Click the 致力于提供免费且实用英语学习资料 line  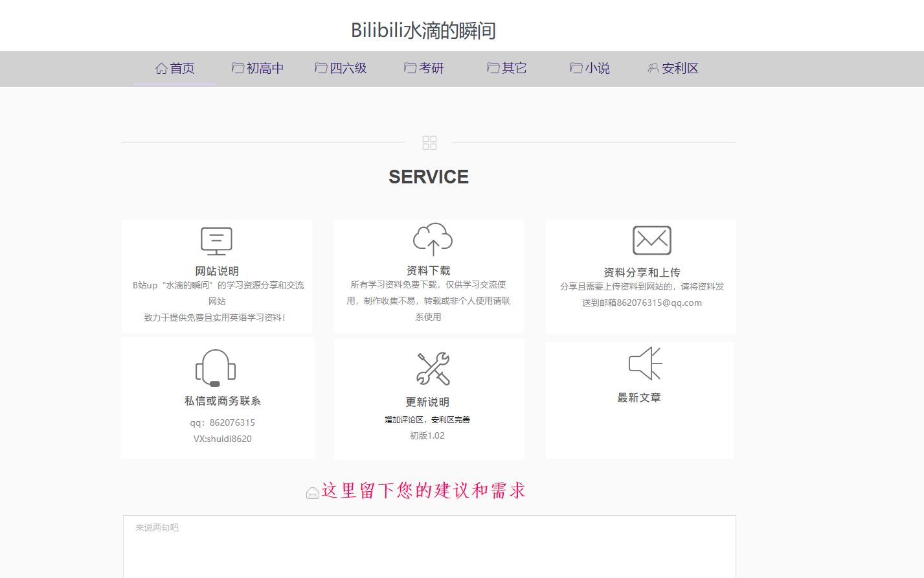coord(215,318)
